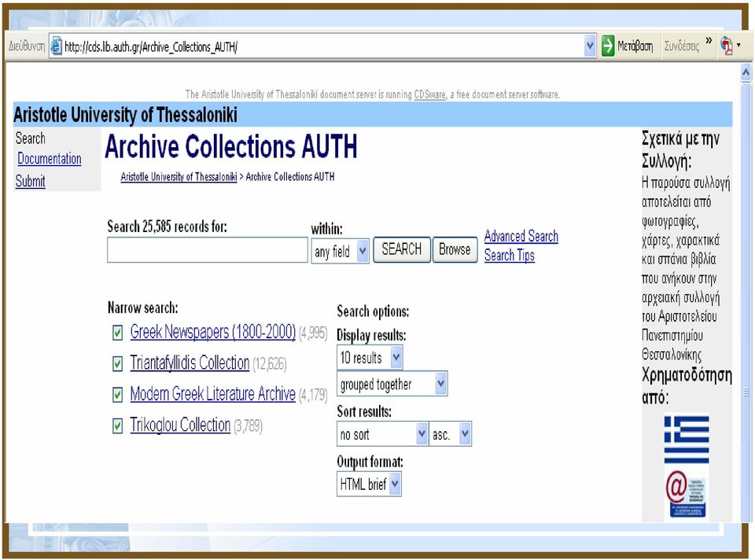Select Search in the left sidebar
Screen dimensions: 755x560
pos(31,138)
